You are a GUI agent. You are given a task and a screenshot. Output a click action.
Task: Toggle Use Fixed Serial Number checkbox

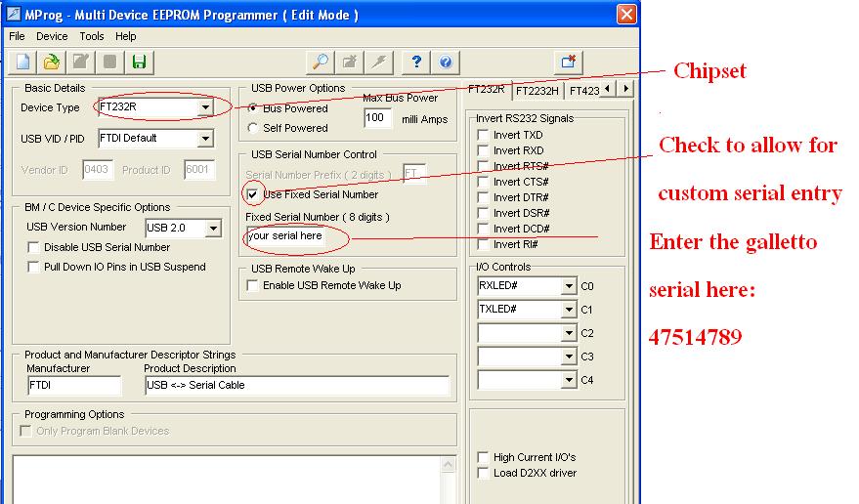pos(252,194)
